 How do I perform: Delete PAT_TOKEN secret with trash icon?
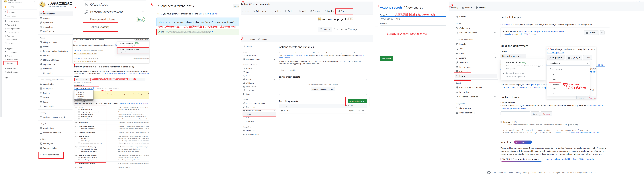[363, 111]
